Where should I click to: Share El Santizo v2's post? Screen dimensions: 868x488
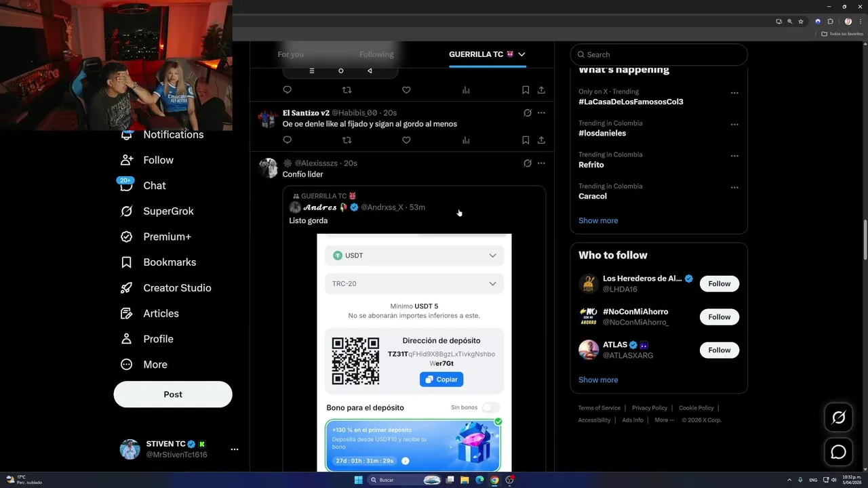541,140
